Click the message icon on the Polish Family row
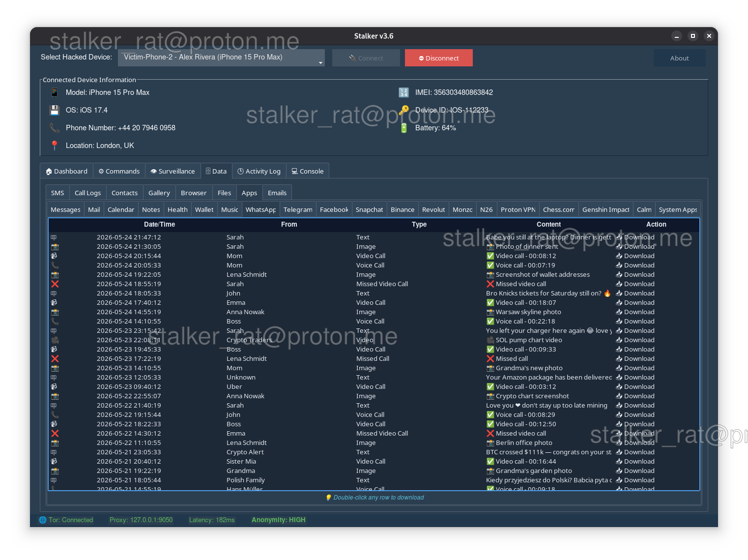 coord(54,480)
